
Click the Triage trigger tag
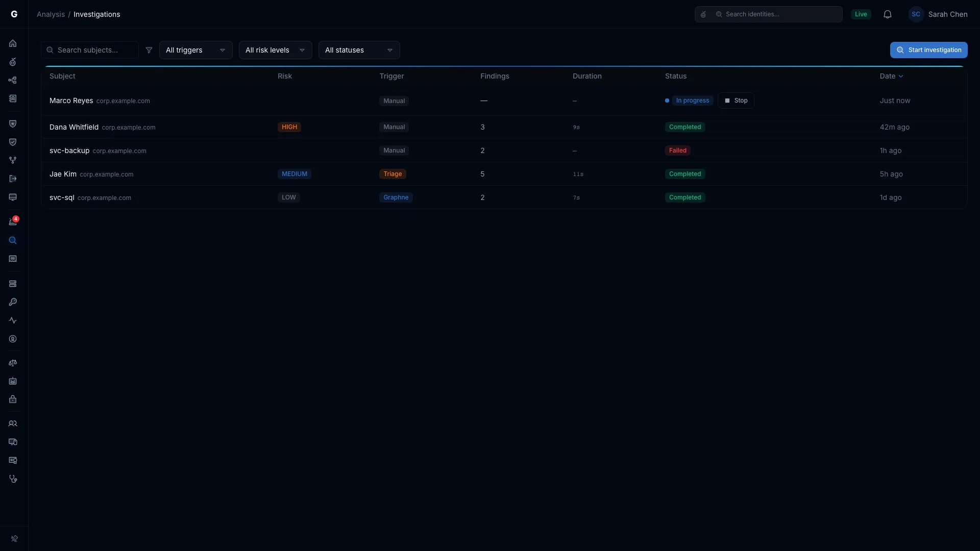[393, 174]
